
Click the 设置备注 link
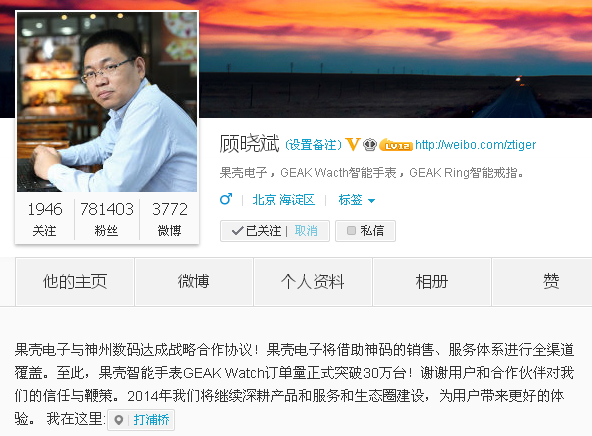coord(313,145)
